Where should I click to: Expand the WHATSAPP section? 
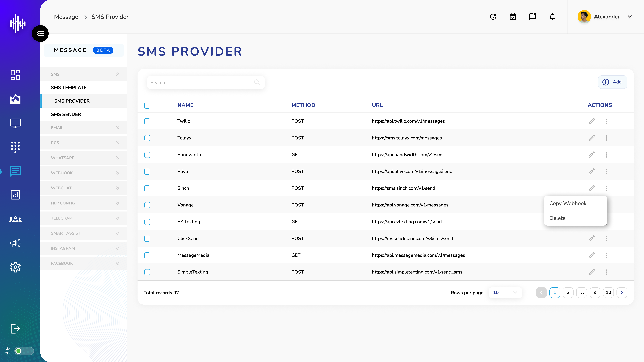point(84,158)
